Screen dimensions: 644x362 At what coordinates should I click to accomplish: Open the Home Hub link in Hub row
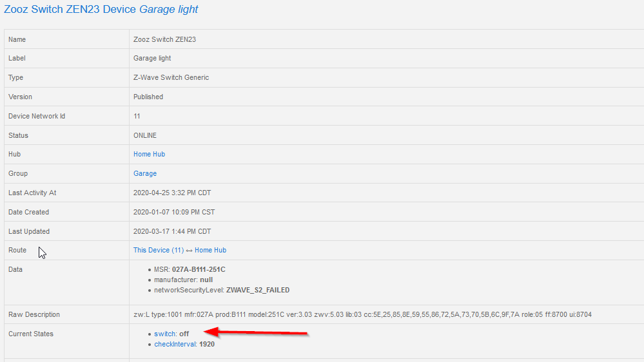(149, 155)
